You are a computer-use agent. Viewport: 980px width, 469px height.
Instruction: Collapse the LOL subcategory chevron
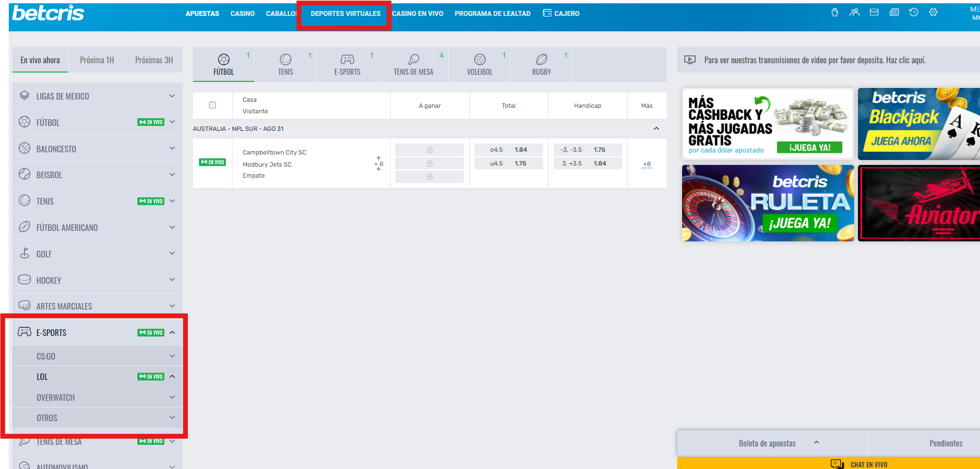click(x=172, y=377)
